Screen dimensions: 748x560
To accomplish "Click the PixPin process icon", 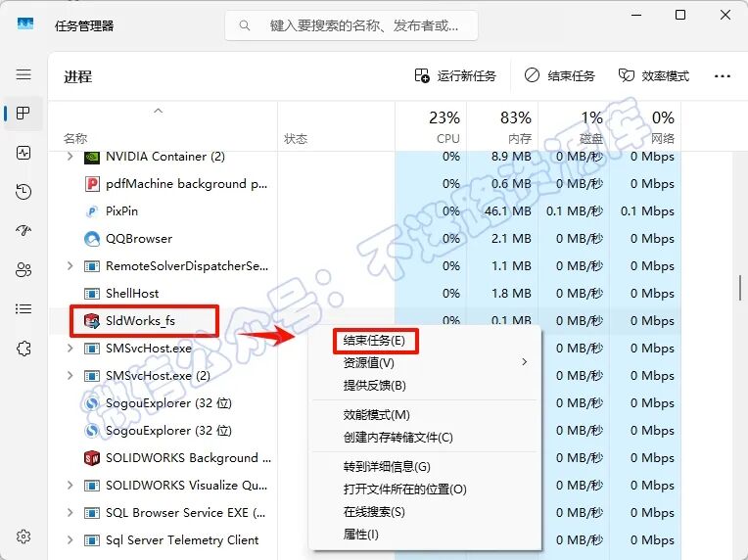I will coord(92,211).
